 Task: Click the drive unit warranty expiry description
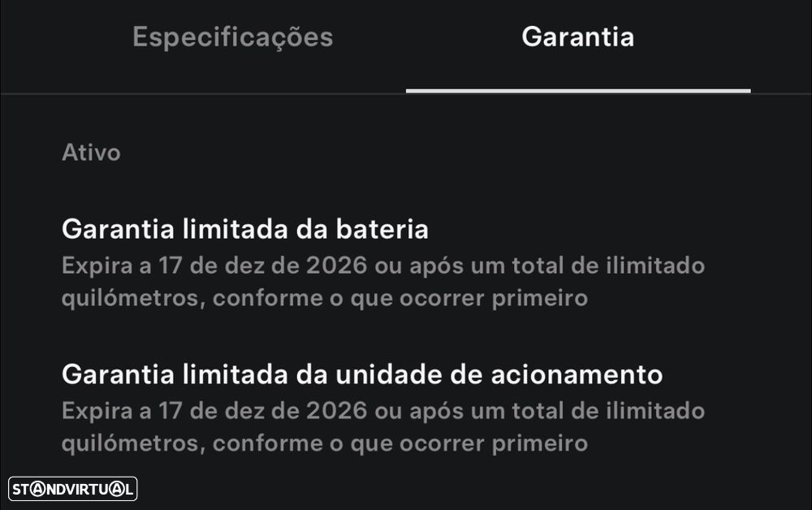click(x=382, y=427)
